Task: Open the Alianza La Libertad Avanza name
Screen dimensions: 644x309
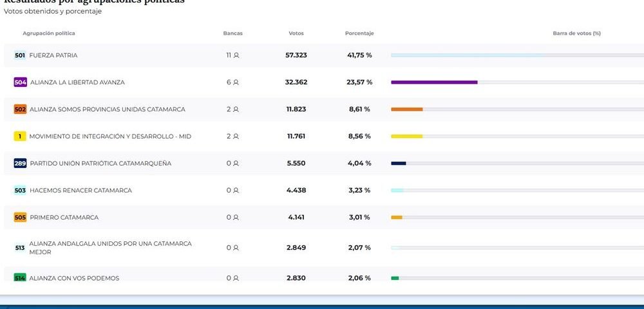Action: point(77,82)
